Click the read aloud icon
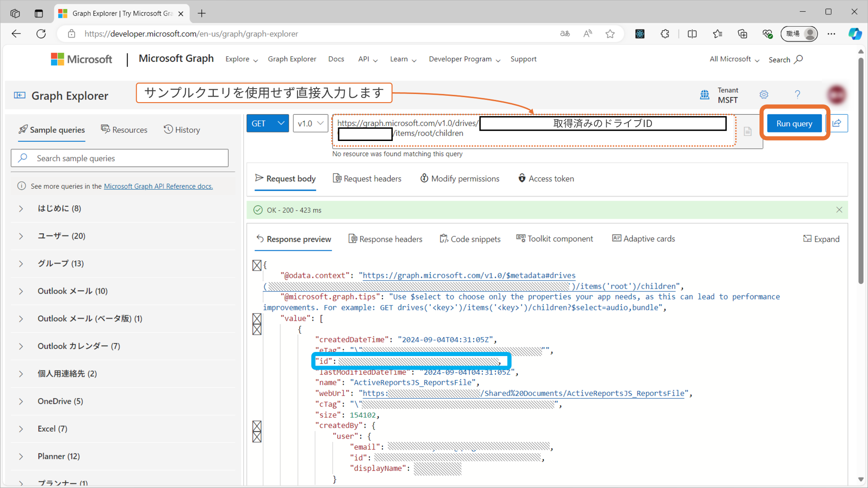The image size is (868, 488). click(x=588, y=34)
